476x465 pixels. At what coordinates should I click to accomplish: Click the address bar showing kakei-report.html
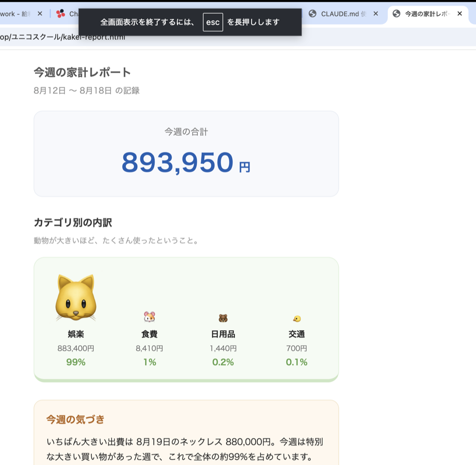237,38
